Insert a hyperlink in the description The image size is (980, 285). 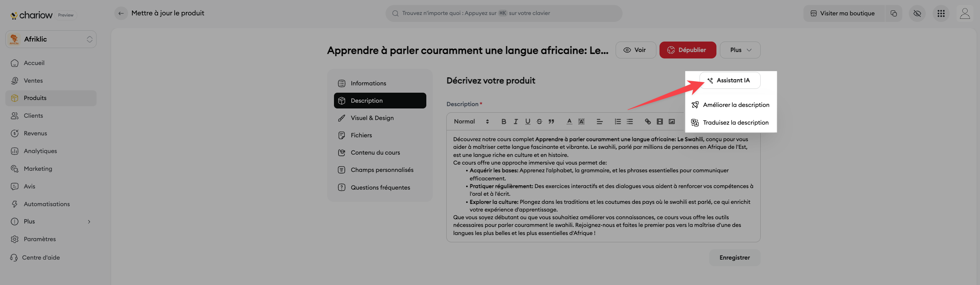(x=648, y=122)
